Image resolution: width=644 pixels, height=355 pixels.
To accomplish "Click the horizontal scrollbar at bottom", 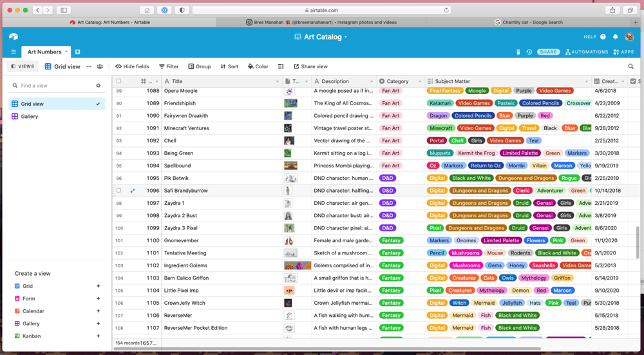I will (327, 349).
